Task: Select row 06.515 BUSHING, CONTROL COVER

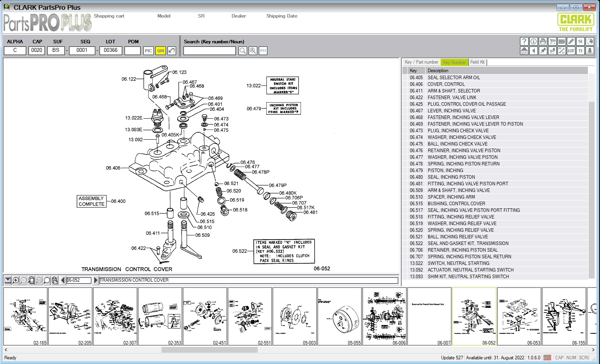Action: pos(495,204)
